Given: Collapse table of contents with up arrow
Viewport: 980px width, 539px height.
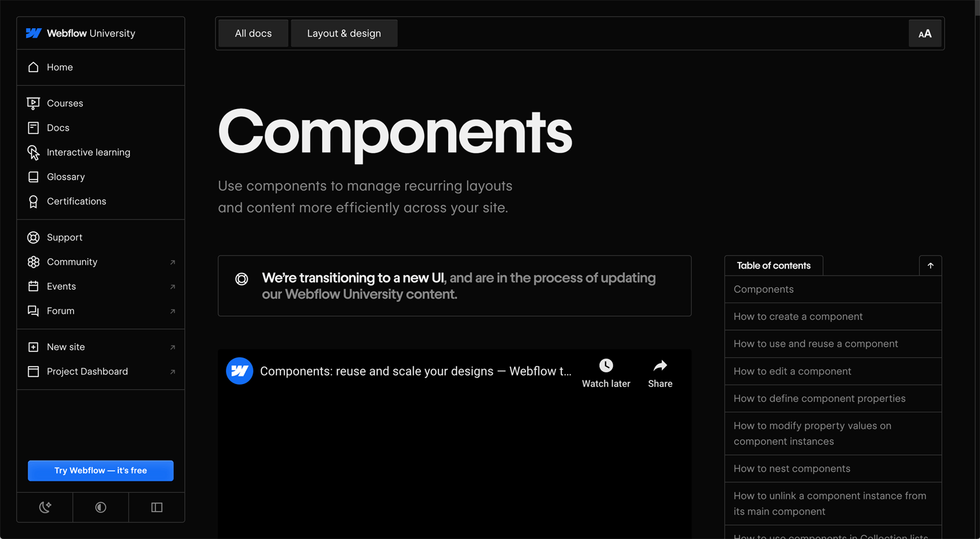Looking at the screenshot, I should pyautogui.click(x=930, y=266).
